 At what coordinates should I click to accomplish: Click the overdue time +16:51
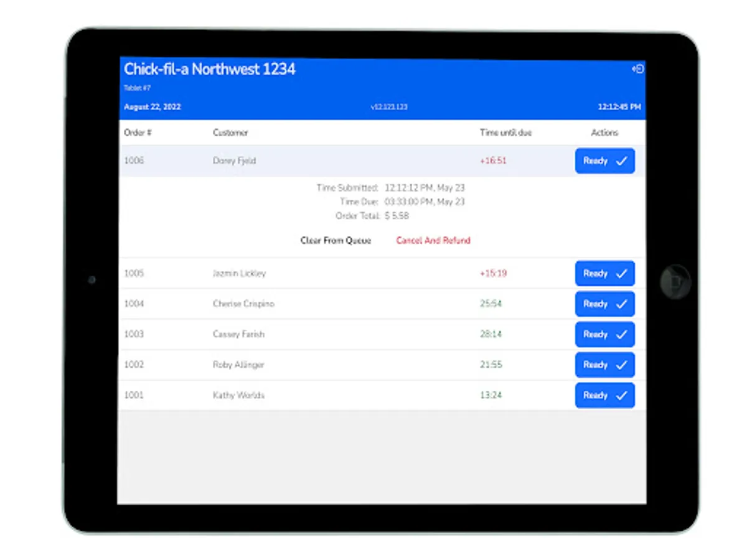493,161
